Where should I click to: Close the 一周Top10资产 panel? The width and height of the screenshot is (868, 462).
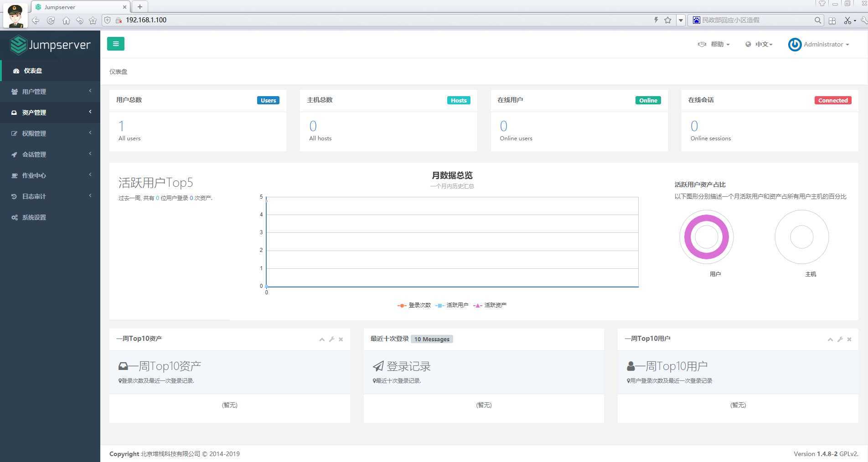click(341, 339)
